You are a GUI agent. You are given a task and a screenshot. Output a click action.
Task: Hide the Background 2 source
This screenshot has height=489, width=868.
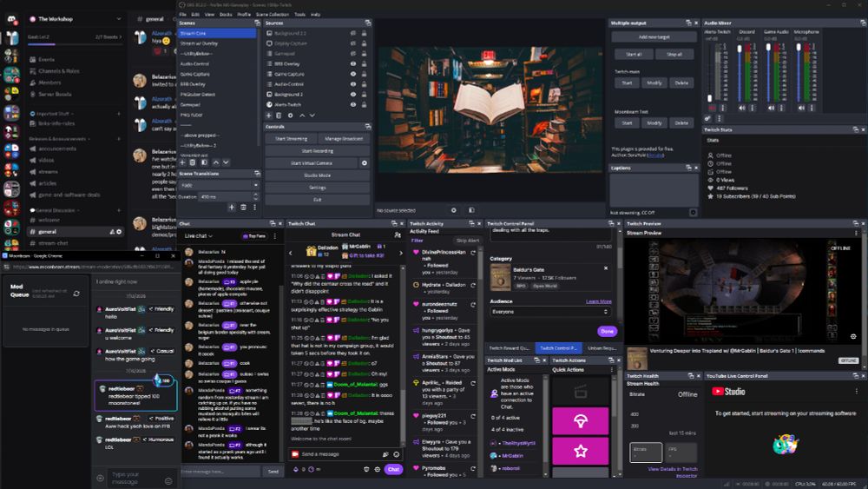pos(353,94)
